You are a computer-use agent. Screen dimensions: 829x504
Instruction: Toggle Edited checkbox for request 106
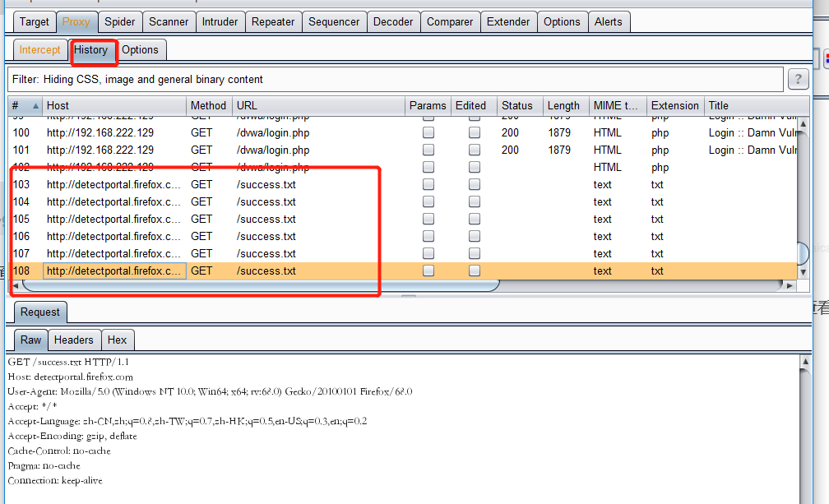click(475, 236)
